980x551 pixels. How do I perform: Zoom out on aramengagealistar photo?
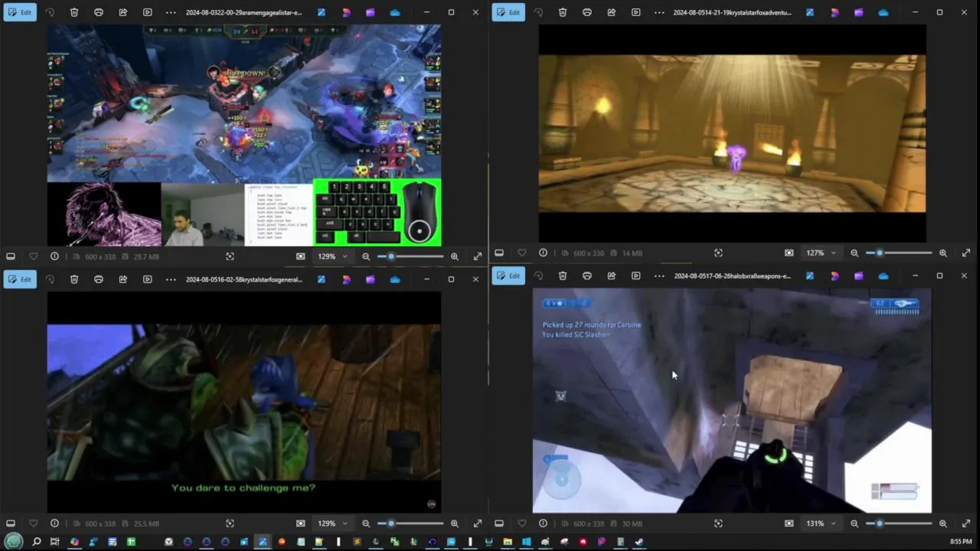point(366,256)
